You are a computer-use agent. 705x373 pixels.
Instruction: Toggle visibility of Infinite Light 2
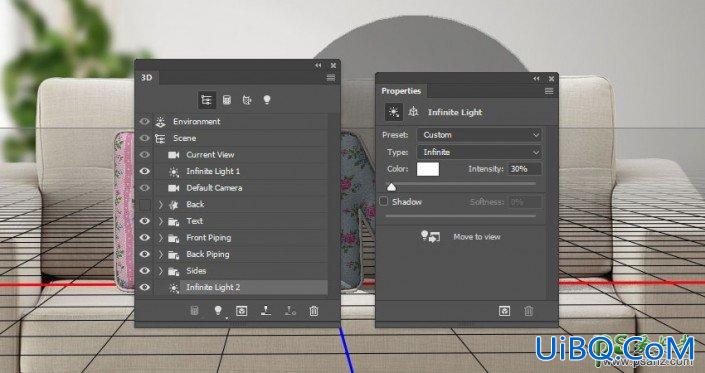pyautogui.click(x=144, y=287)
